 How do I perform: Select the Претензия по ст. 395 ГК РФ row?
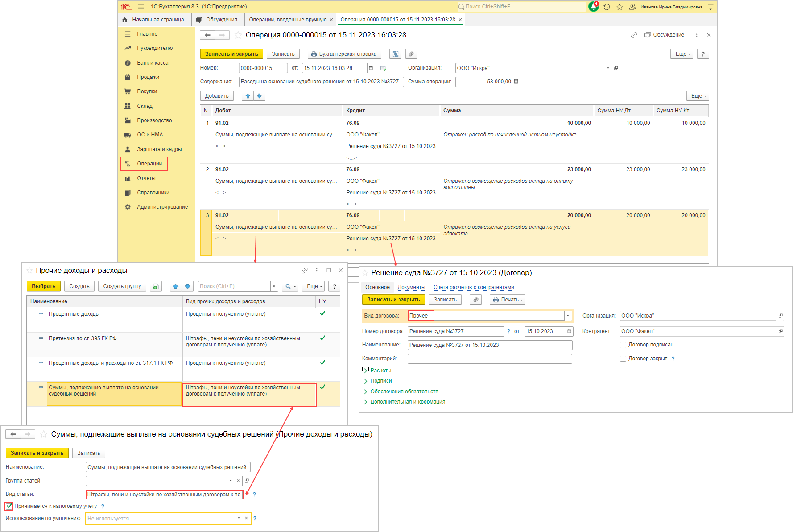point(183,344)
